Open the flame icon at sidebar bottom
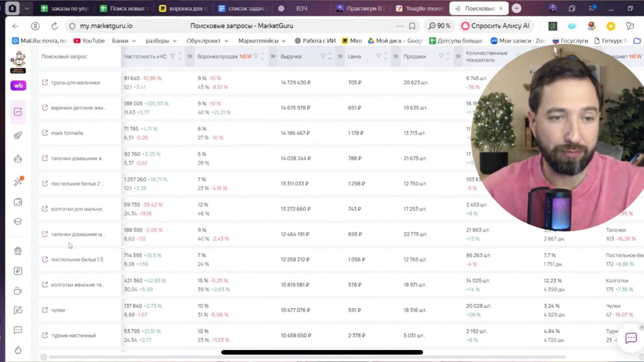The height and width of the screenshot is (362, 644). pos(18,350)
